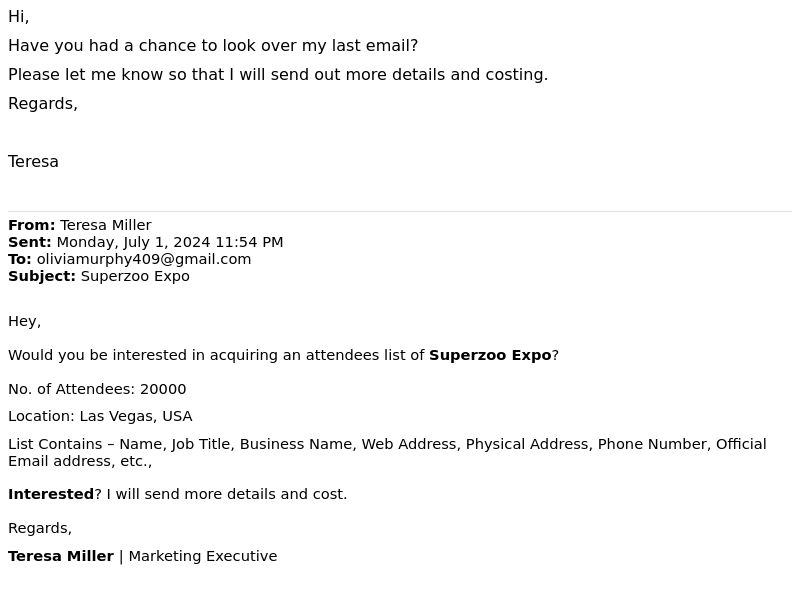Viewport: 800px width, 600px height.
Task: Click the last email question sentence
Action: click(213, 45)
